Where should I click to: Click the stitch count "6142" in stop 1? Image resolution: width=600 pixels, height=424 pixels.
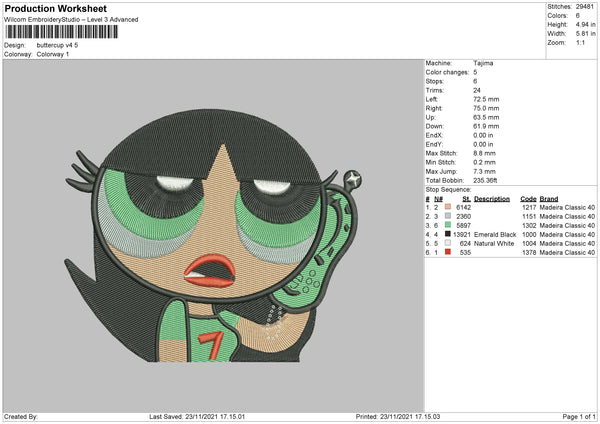[x=463, y=207]
